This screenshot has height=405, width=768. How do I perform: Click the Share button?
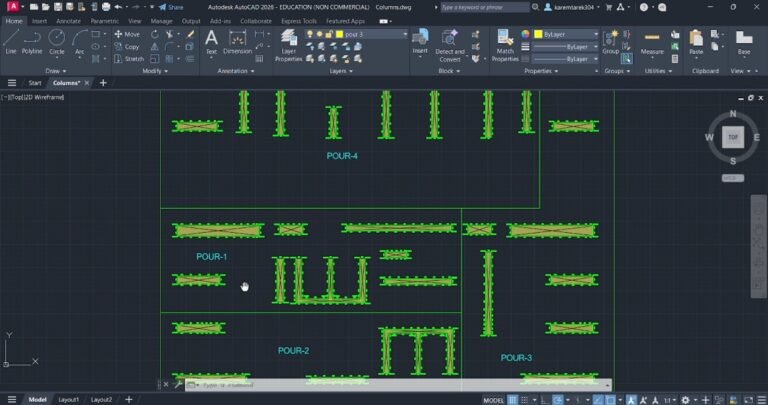[x=171, y=7]
